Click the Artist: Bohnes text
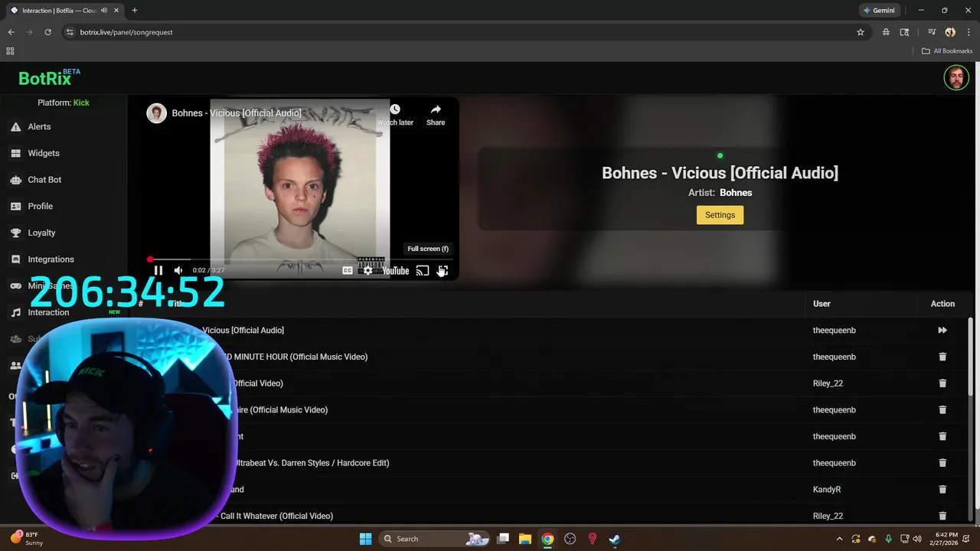Screen dimensions: 980x551 720,193
